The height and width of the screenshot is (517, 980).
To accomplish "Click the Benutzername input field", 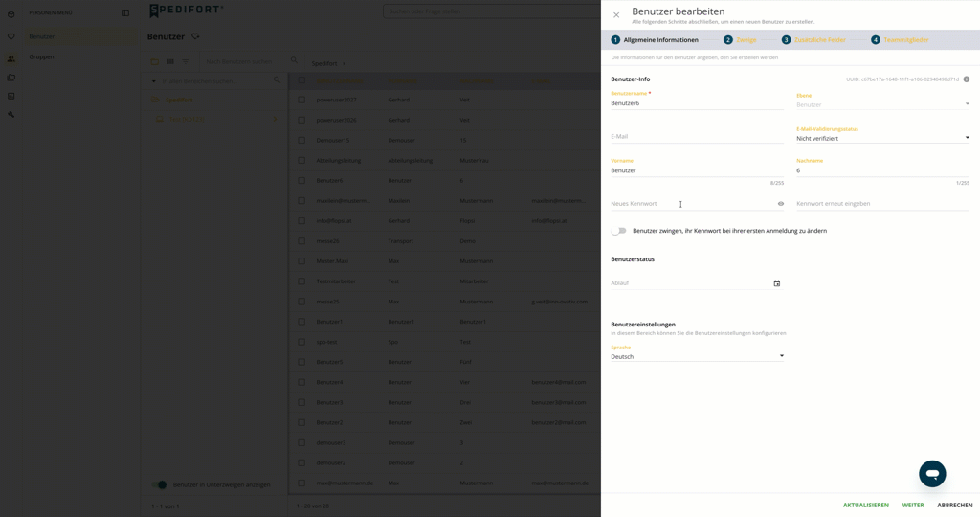I will pyautogui.click(x=697, y=103).
